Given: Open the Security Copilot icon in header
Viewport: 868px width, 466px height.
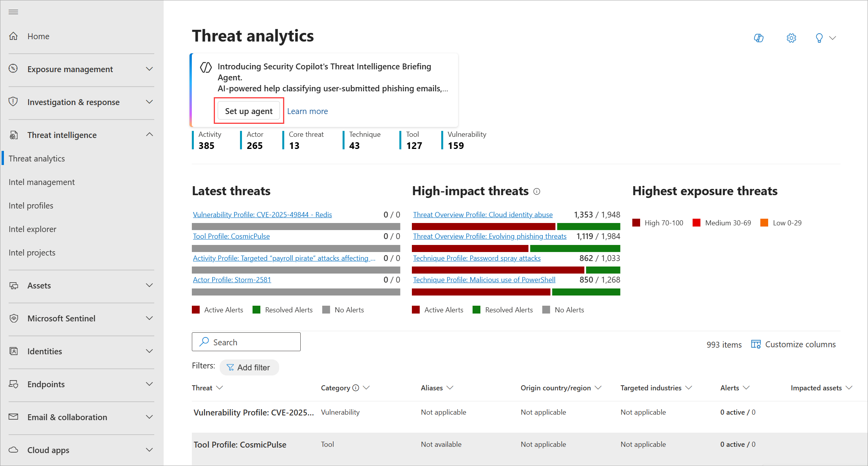Looking at the screenshot, I should (759, 38).
